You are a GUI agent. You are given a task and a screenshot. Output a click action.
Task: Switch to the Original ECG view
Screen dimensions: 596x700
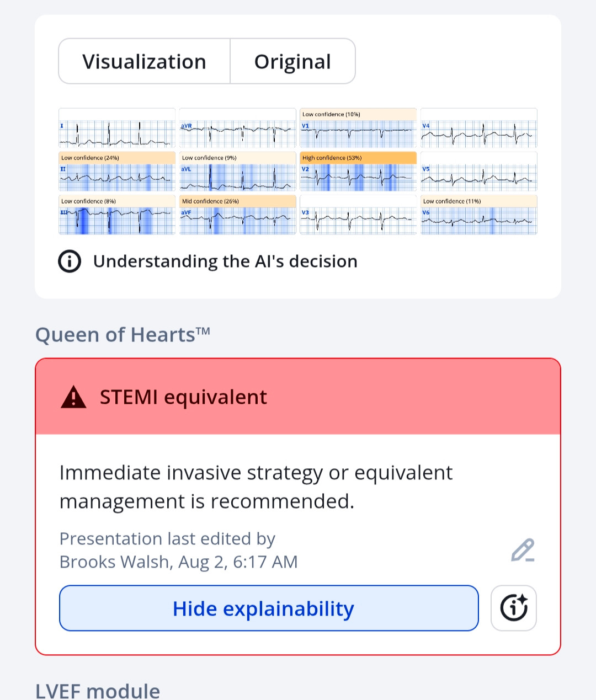[292, 61]
